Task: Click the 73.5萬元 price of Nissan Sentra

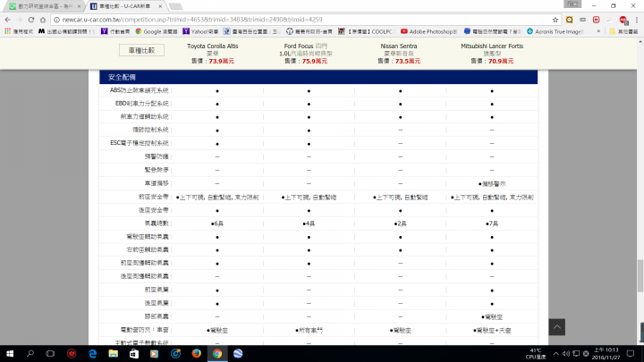Action: tap(408, 61)
